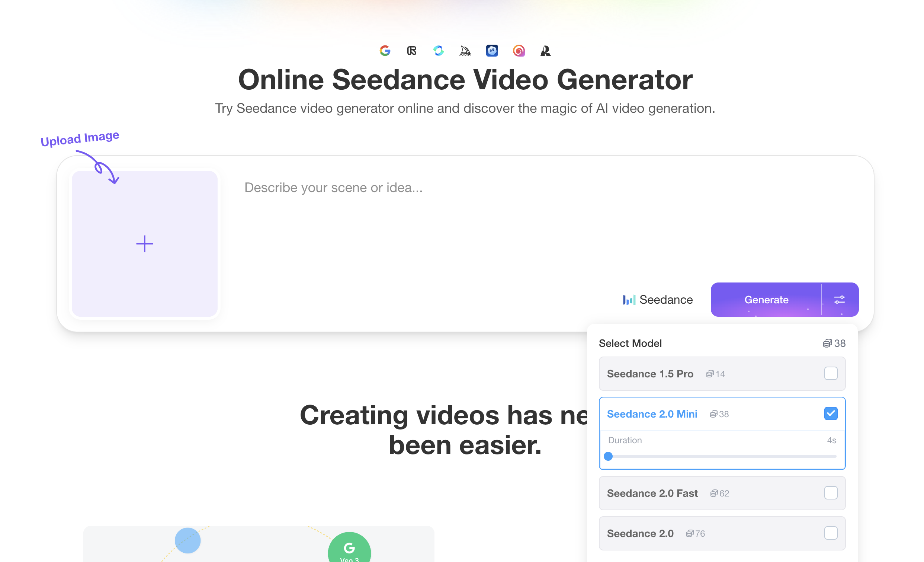Open the settings sliders icon beside Generate
The width and height of the screenshot is (924, 562).
839,299
